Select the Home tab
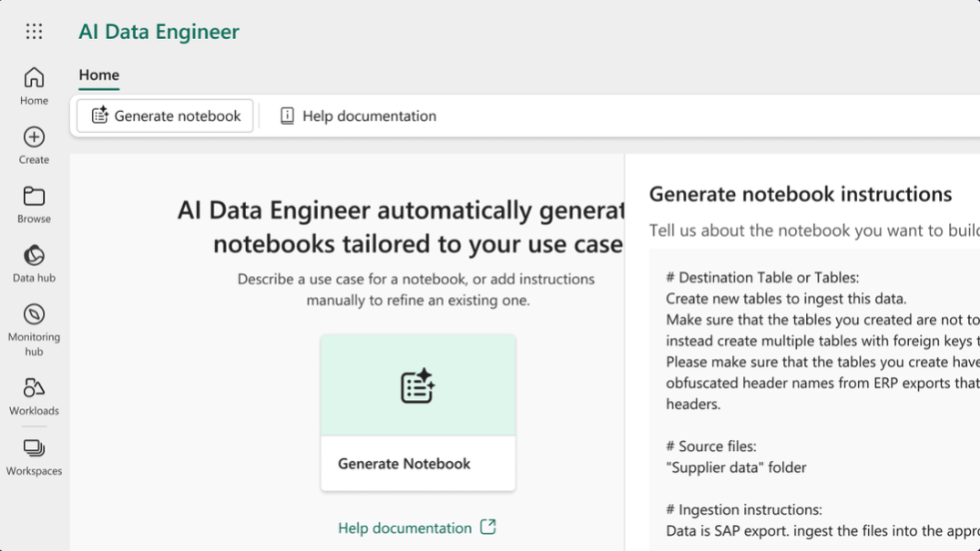980x551 pixels. 99,75
